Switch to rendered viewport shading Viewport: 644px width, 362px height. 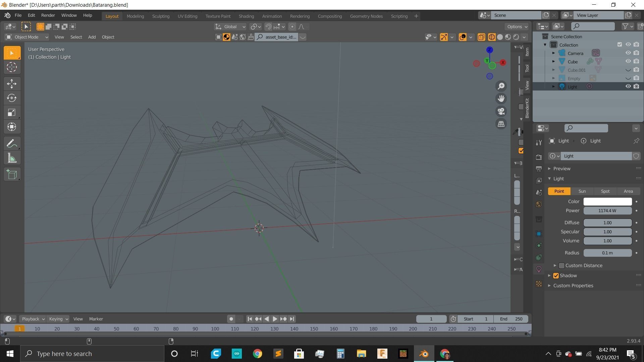516,37
